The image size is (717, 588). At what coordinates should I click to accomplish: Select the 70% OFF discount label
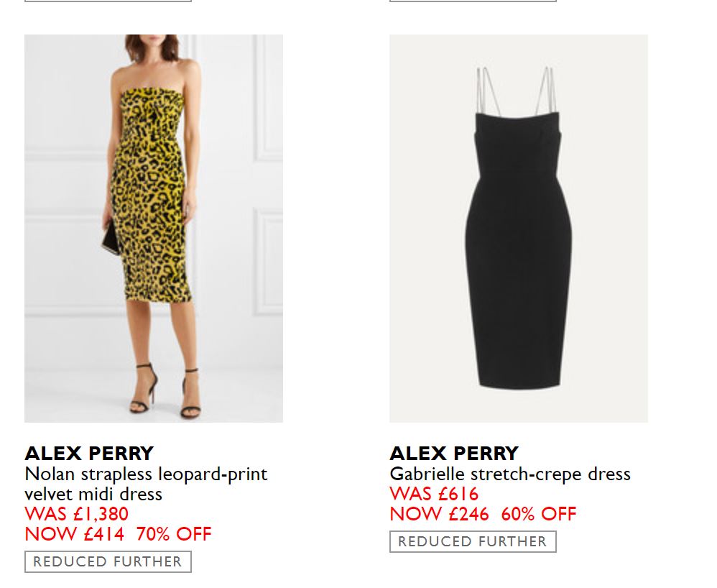coord(174,534)
